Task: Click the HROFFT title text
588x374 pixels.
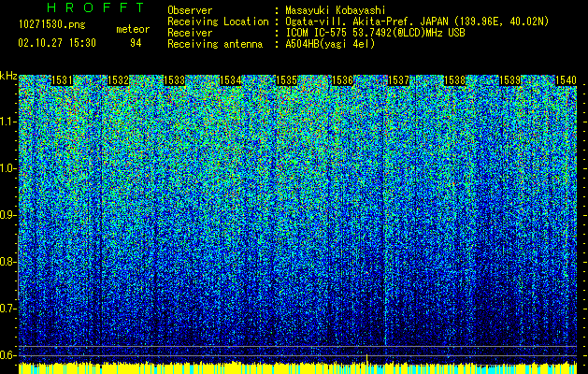Action: pyautogui.click(x=95, y=7)
